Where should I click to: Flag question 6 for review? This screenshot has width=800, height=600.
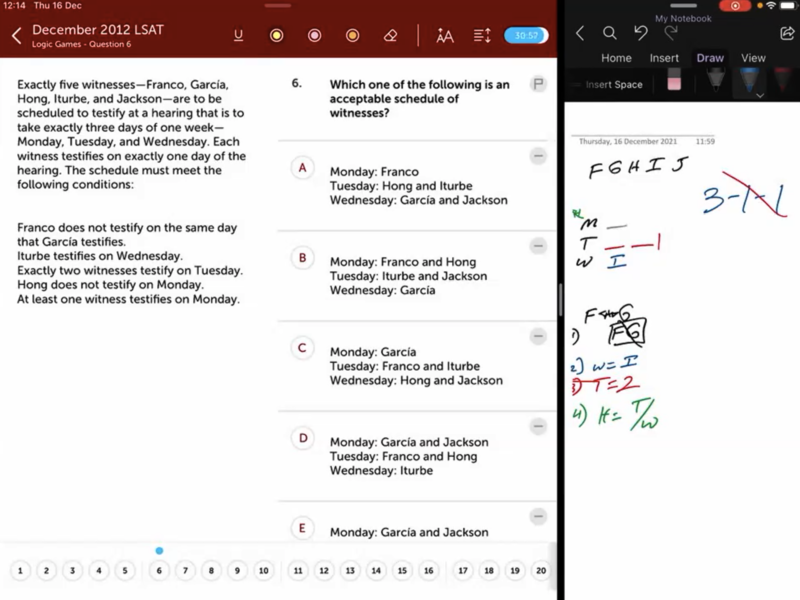pyautogui.click(x=538, y=85)
